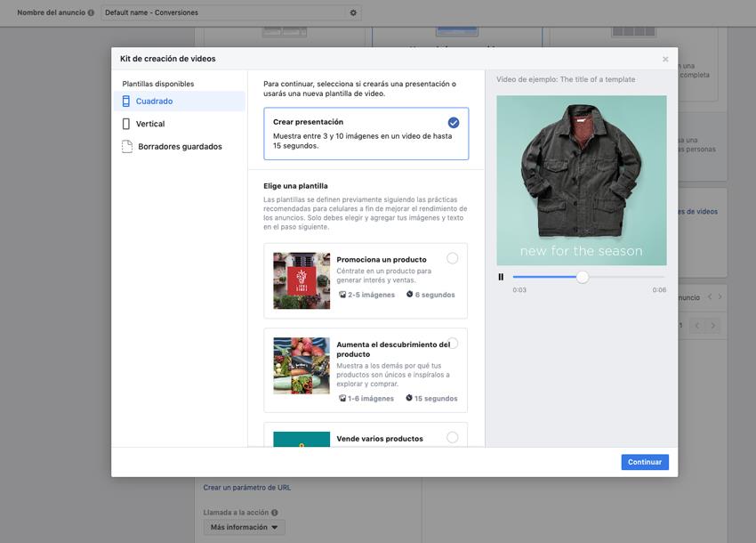Click the jacket example video preview
This screenshot has width=756, height=543.
tap(582, 180)
